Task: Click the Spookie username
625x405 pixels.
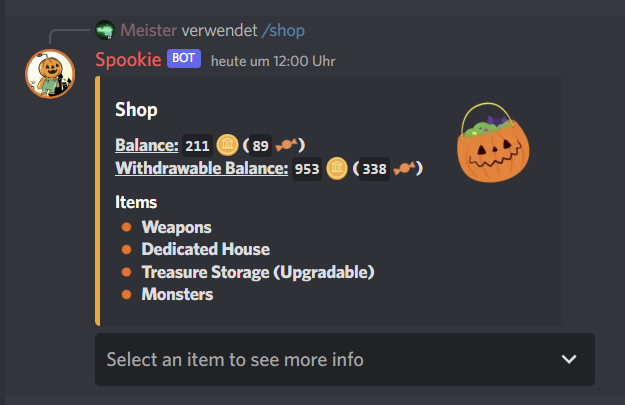Action: 128,60
